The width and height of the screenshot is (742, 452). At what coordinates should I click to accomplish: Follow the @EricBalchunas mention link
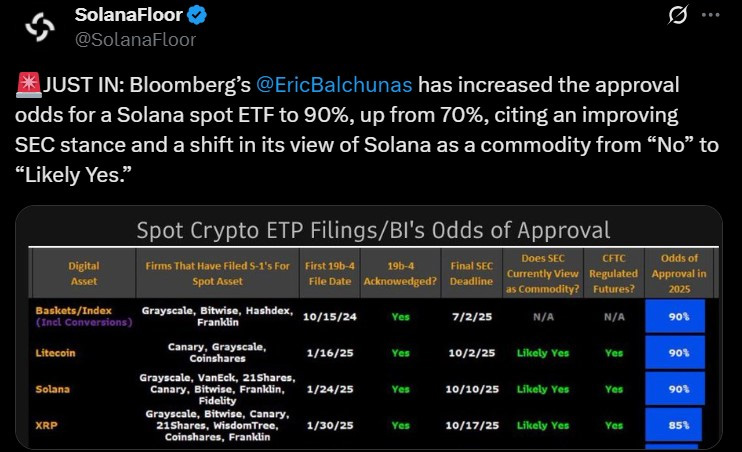pos(334,85)
